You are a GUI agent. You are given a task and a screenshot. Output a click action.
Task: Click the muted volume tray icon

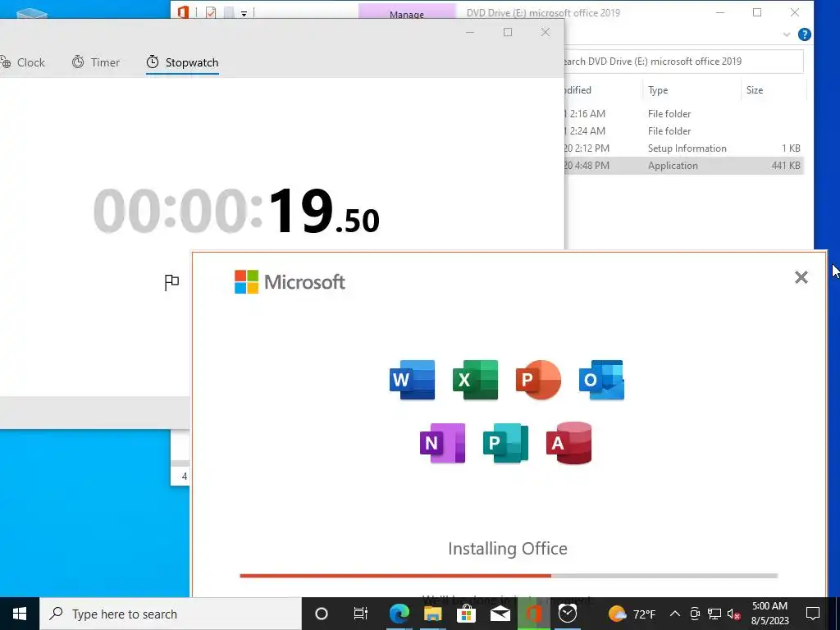click(734, 614)
